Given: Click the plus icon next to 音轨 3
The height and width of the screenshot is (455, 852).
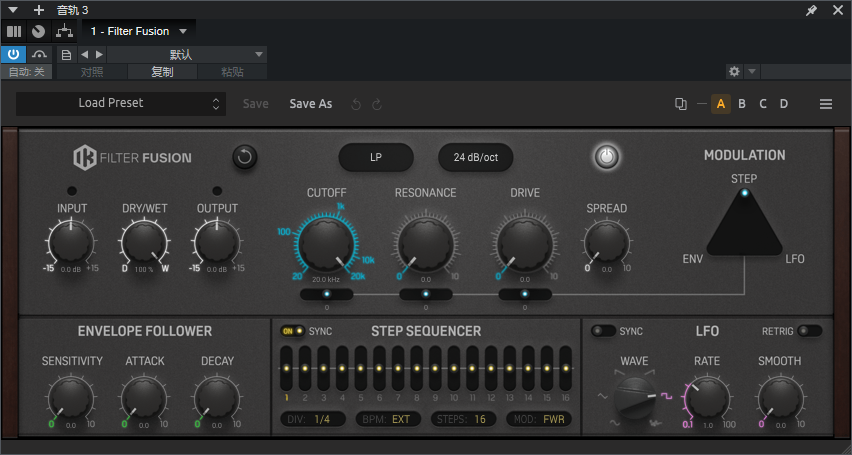Looking at the screenshot, I should [x=39, y=10].
